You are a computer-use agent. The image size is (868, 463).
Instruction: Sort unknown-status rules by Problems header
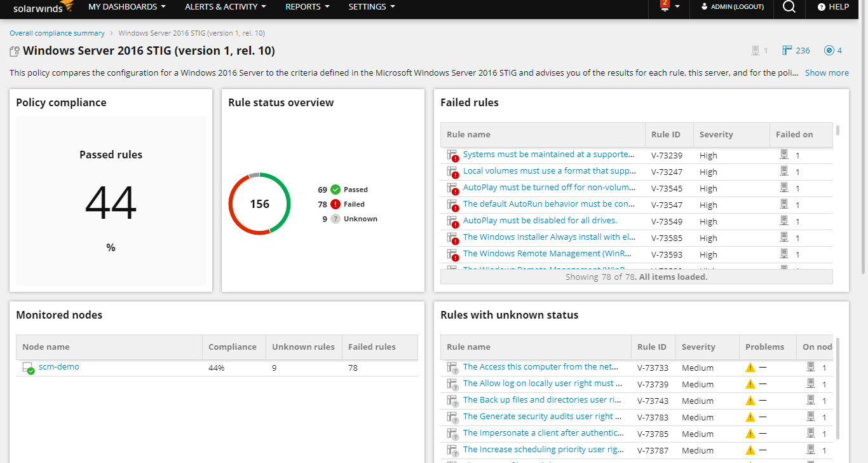pyautogui.click(x=768, y=347)
